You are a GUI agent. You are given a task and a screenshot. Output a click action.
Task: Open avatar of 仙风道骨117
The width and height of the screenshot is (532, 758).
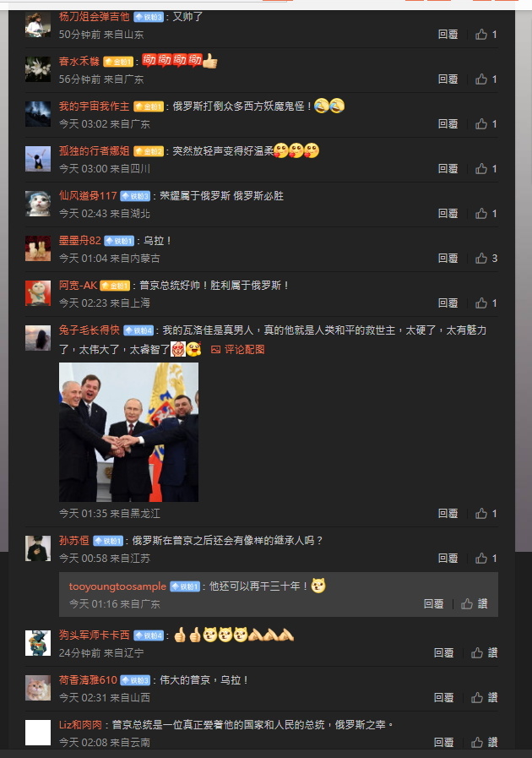click(x=38, y=204)
